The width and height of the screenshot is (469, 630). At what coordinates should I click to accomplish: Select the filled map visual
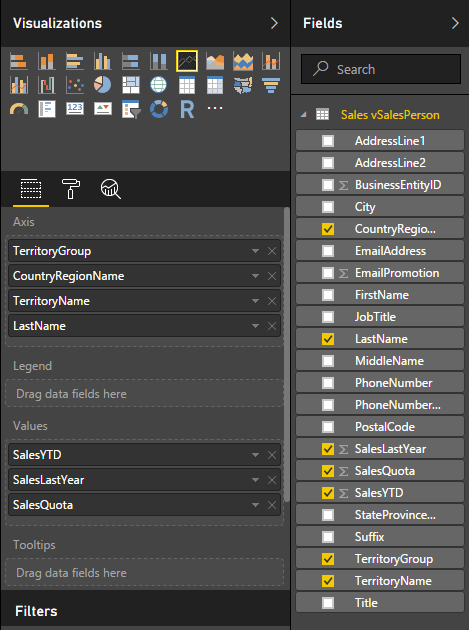[243, 85]
